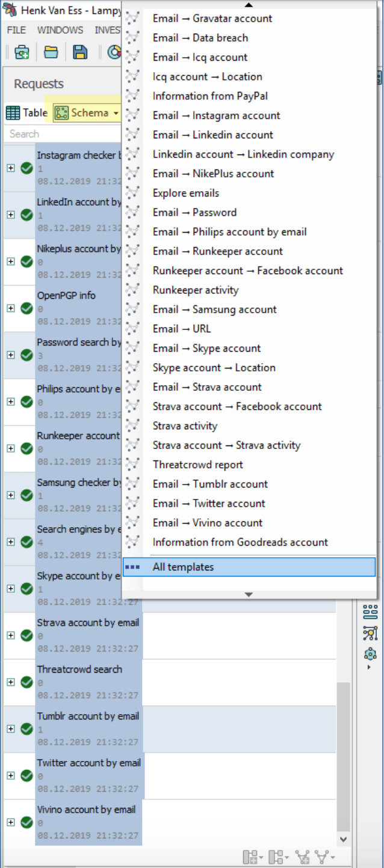
Task: Expand Tumblr account by email row
Action: point(10,729)
